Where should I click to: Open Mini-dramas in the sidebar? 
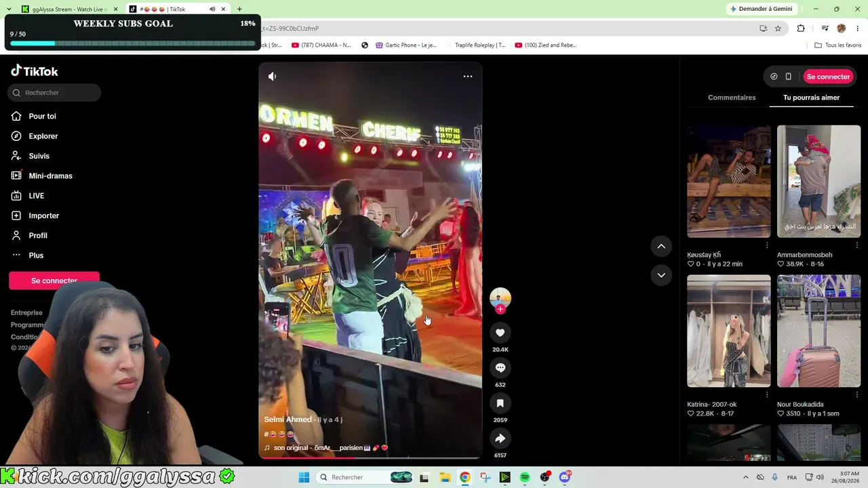tap(50, 176)
